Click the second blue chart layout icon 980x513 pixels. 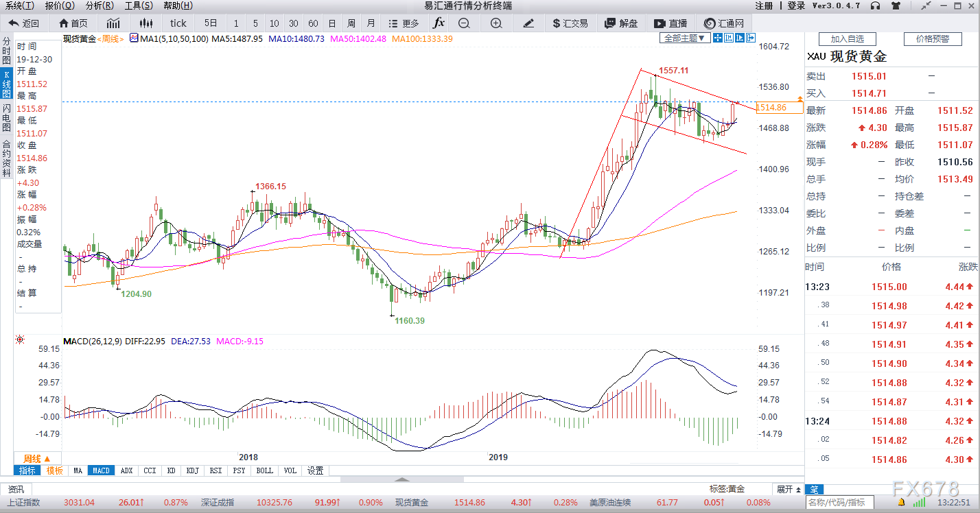click(x=729, y=38)
